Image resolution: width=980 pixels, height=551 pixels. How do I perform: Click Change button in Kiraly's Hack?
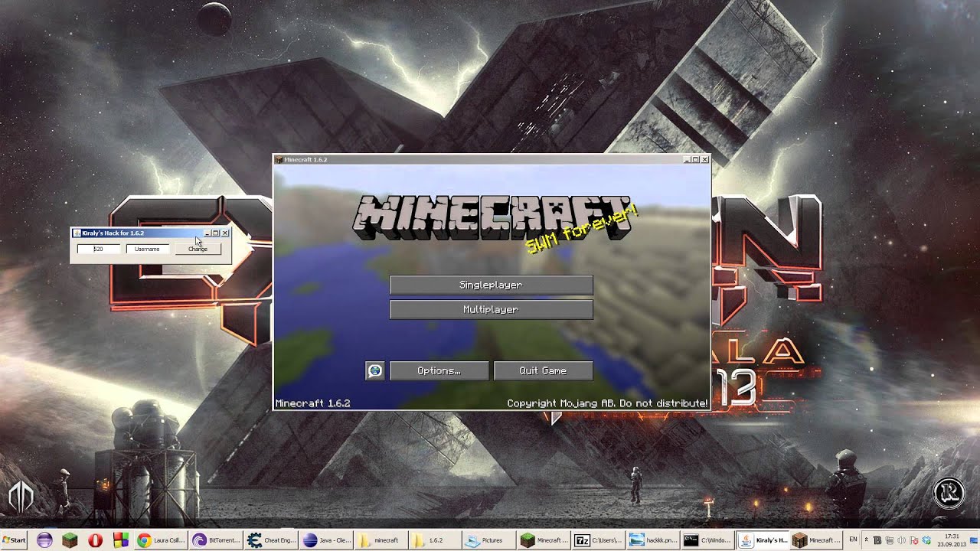(198, 249)
